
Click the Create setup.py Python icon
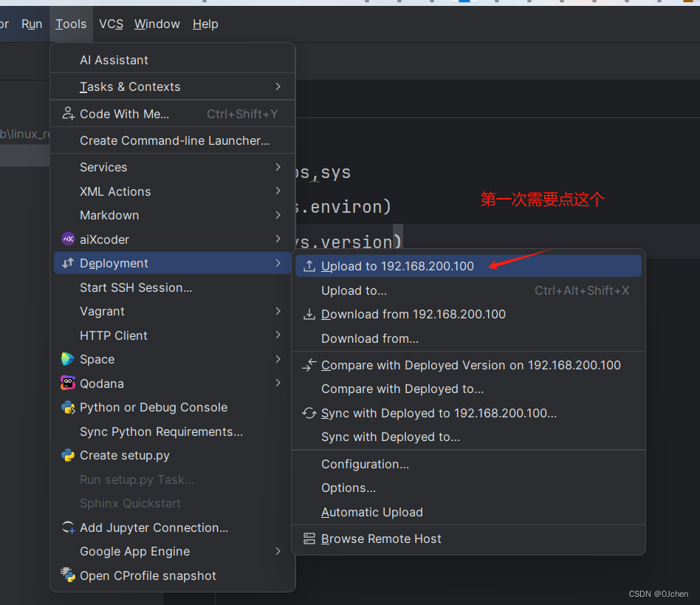click(68, 456)
